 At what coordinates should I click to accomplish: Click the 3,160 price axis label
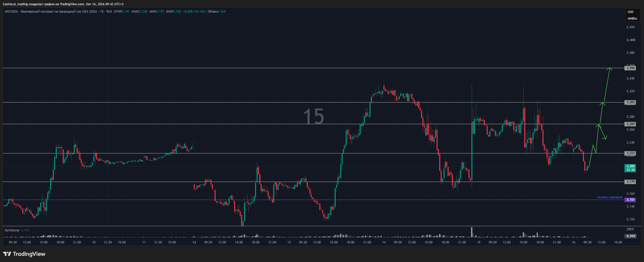click(x=630, y=194)
